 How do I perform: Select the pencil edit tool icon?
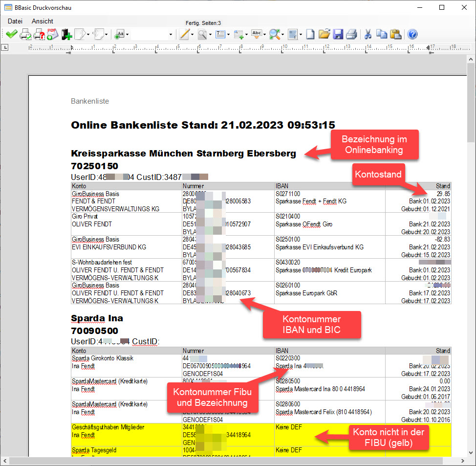(185, 34)
